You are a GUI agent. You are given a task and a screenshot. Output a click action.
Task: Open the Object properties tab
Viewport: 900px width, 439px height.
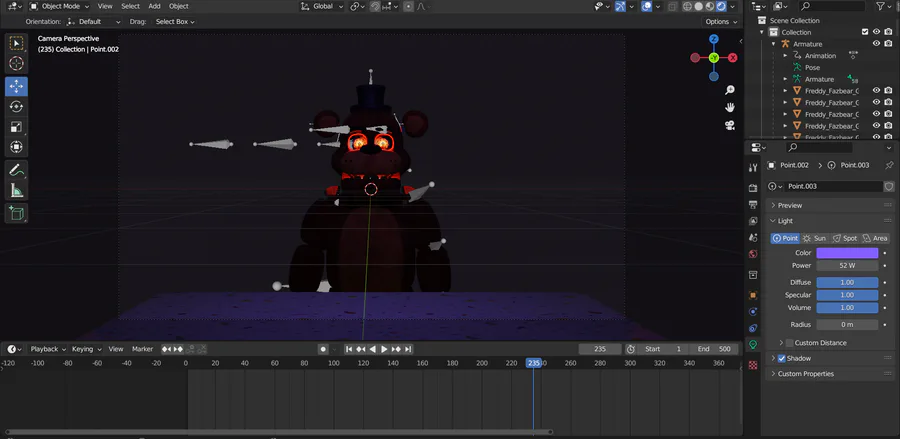753,296
